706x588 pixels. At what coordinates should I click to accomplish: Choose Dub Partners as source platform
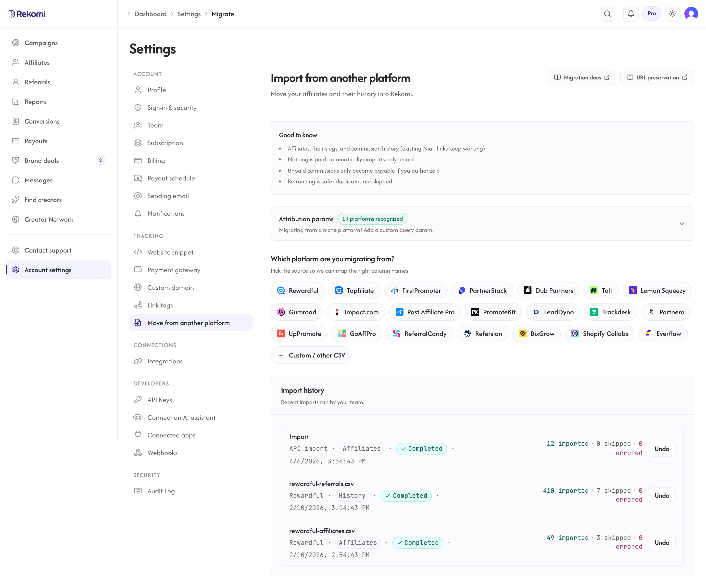(548, 291)
